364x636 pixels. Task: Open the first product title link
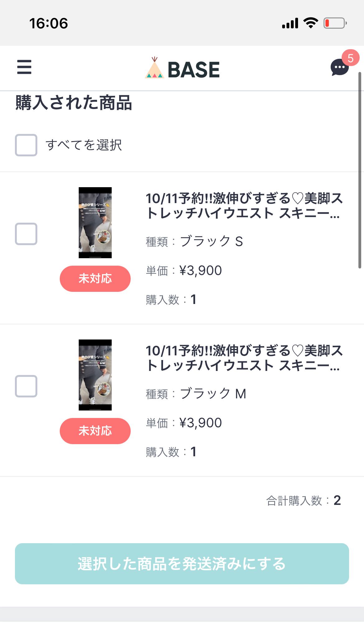coord(244,206)
